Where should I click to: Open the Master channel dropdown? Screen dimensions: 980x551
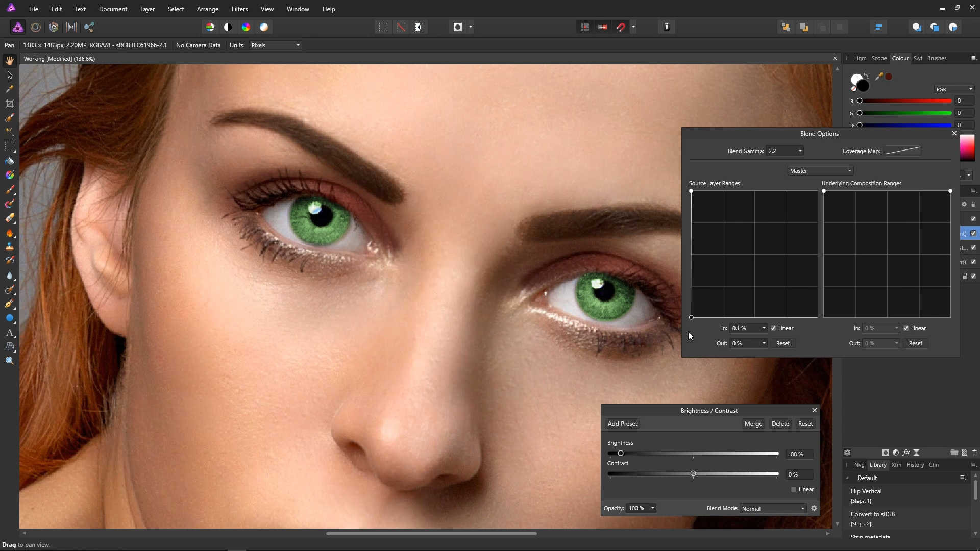click(x=820, y=171)
